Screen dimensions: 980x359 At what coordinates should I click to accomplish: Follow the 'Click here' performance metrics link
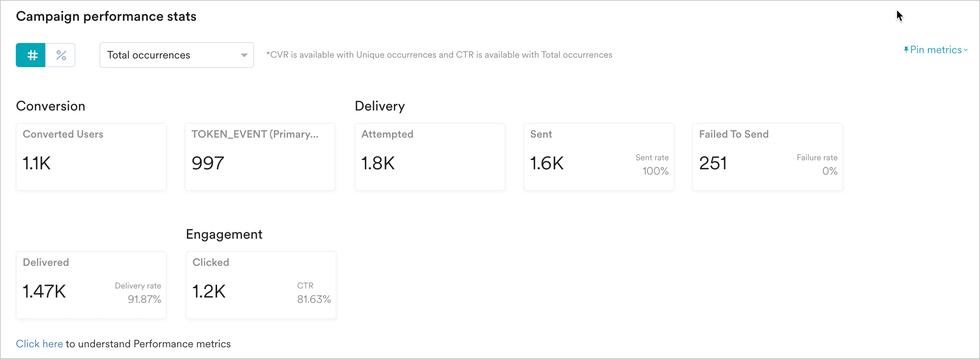(39, 344)
